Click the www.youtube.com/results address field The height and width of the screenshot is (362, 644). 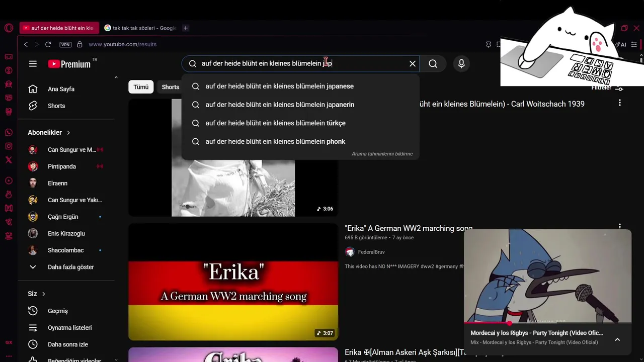(122, 44)
